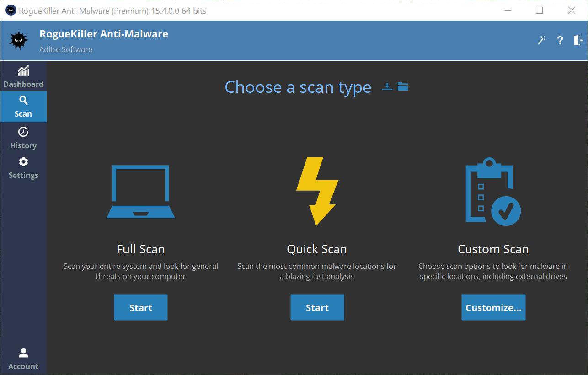Click the RogueKiller logo in the header
The height and width of the screenshot is (375, 588).
pyautogui.click(x=18, y=40)
